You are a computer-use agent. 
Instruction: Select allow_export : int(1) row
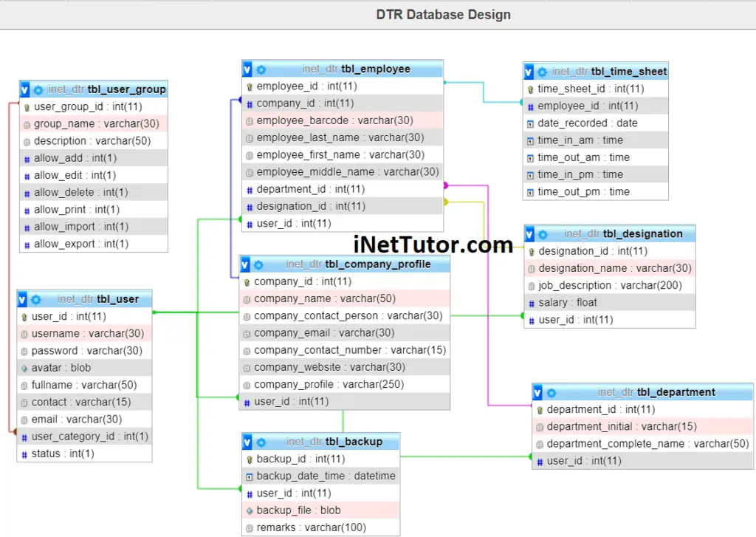[x=94, y=244]
